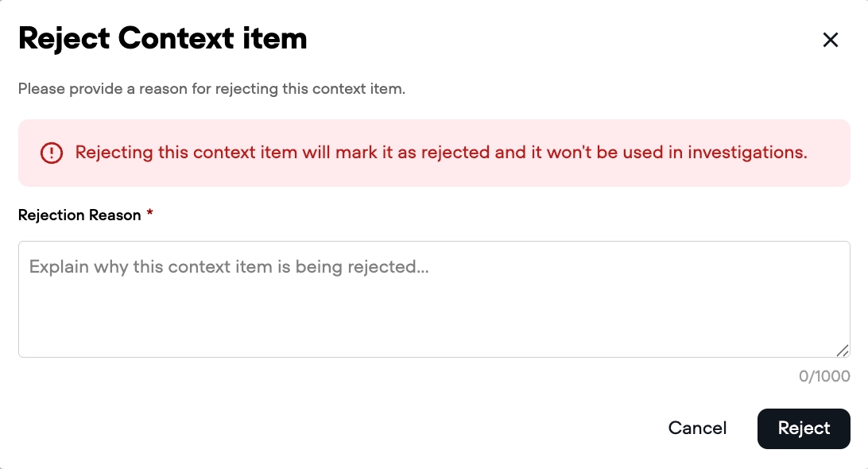Click the Reject Context item heading
Screen dimensions: 868x469
tap(163, 38)
